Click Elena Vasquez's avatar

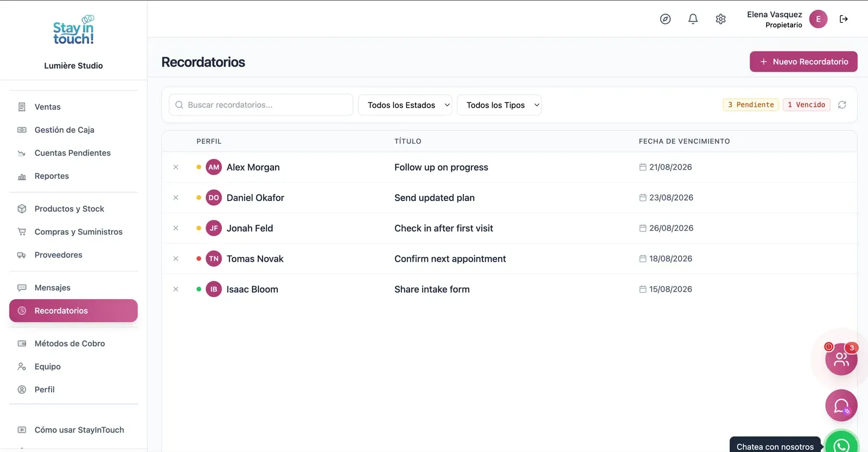[x=818, y=19]
